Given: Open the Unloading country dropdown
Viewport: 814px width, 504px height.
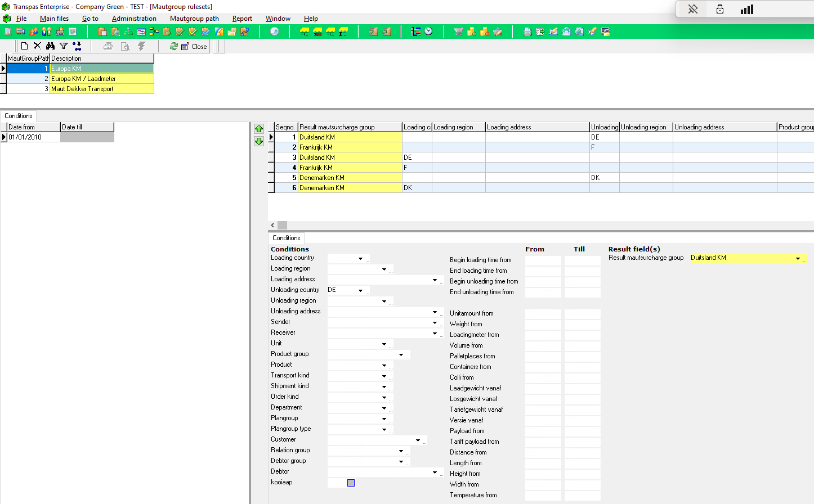Looking at the screenshot, I should click(360, 291).
